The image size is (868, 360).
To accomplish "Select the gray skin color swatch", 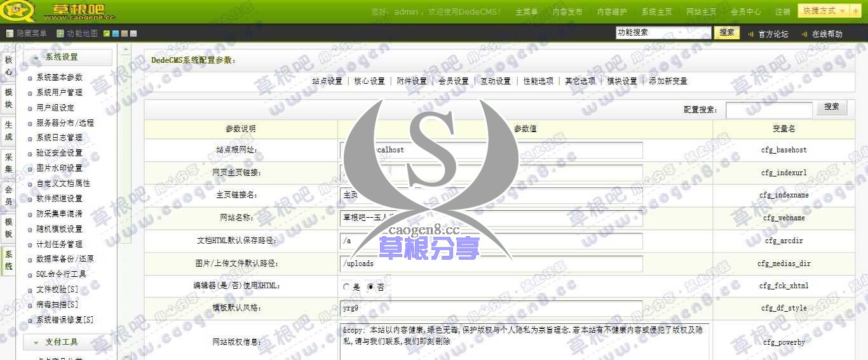I will [x=133, y=34].
